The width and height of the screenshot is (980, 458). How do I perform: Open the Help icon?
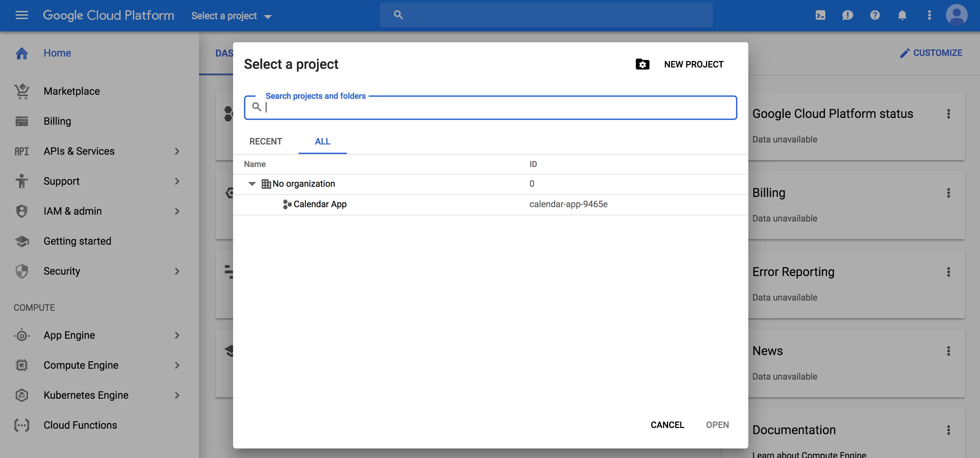pos(875,15)
